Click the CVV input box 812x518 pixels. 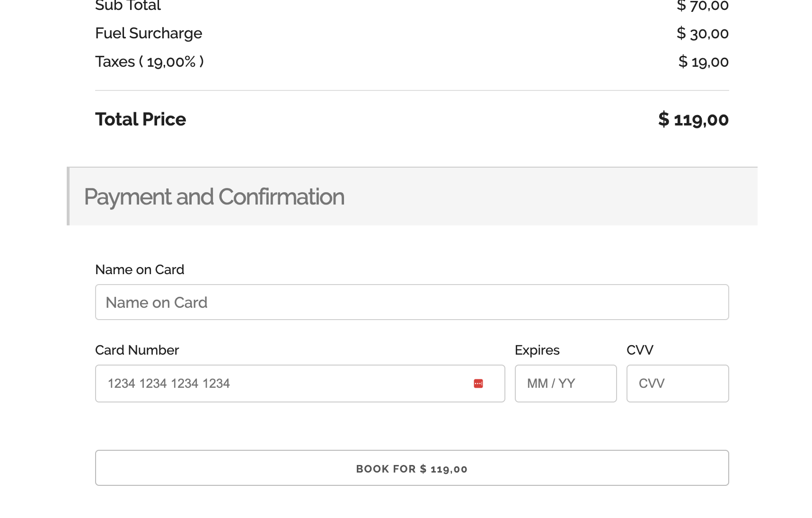[x=677, y=384]
